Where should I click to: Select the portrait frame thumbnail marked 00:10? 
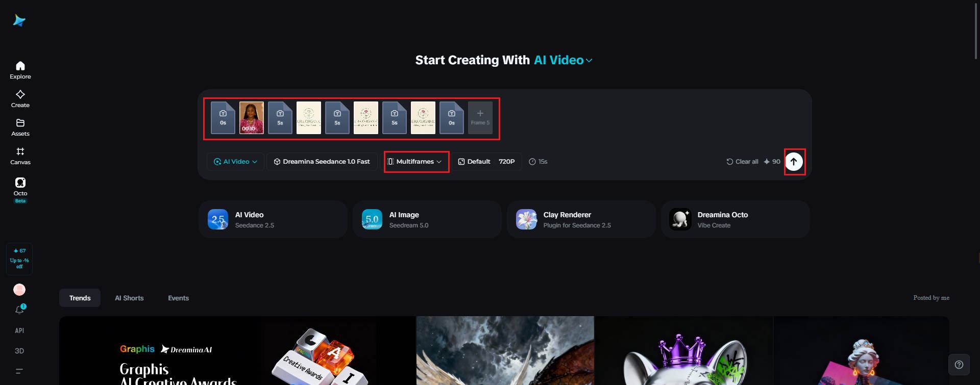tap(252, 118)
